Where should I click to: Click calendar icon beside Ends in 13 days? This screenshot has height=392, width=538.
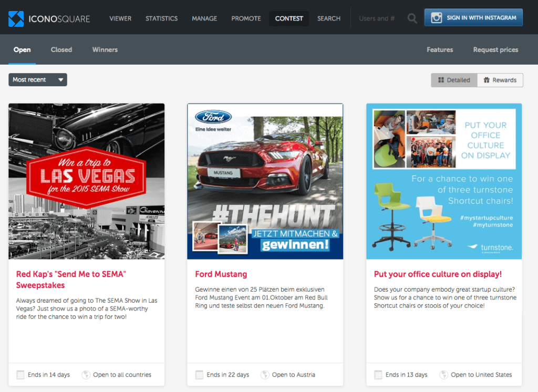click(x=378, y=375)
